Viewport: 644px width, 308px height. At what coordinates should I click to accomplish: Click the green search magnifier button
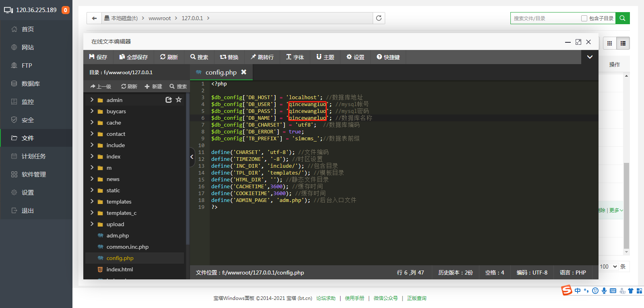(623, 18)
